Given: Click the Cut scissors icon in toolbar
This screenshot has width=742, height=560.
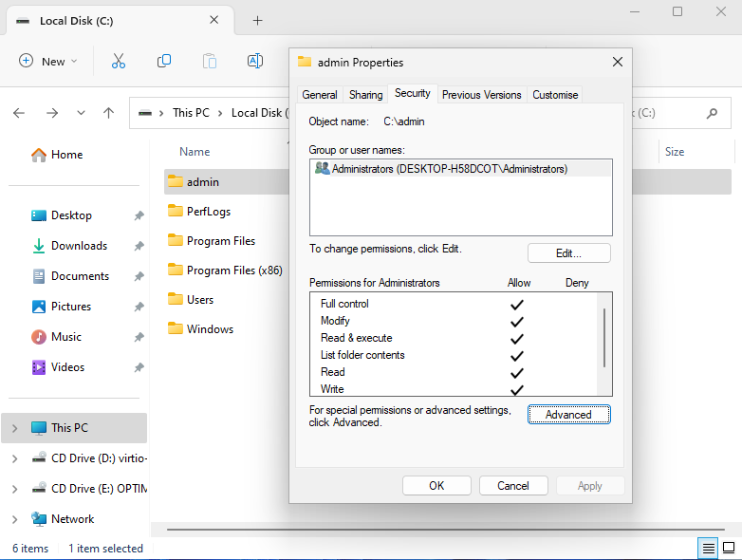Looking at the screenshot, I should tap(119, 61).
